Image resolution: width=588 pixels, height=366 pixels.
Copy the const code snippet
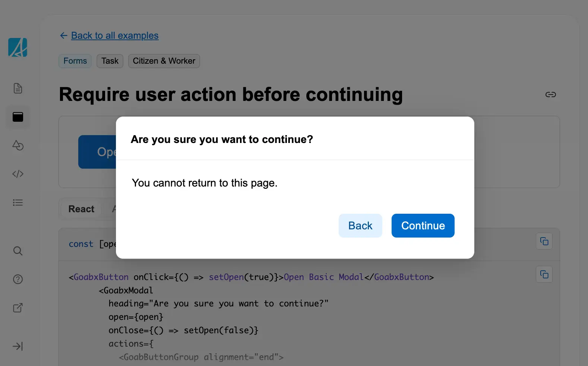coord(544,242)
